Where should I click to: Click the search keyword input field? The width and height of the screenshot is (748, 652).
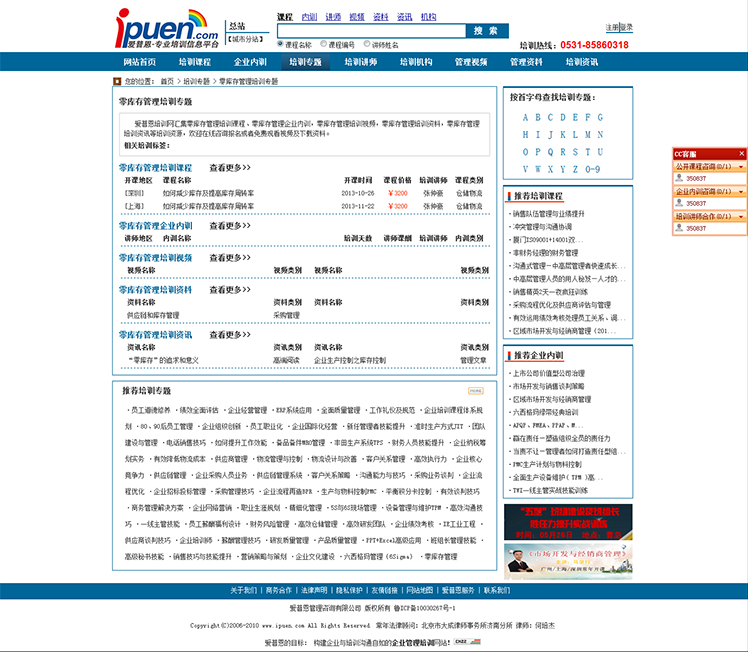coord(370,31)
